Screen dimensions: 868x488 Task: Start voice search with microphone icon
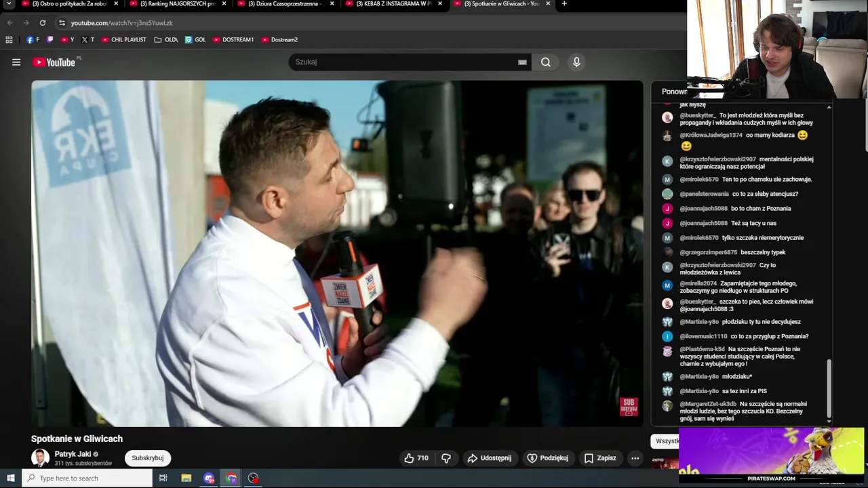point(576,62)
